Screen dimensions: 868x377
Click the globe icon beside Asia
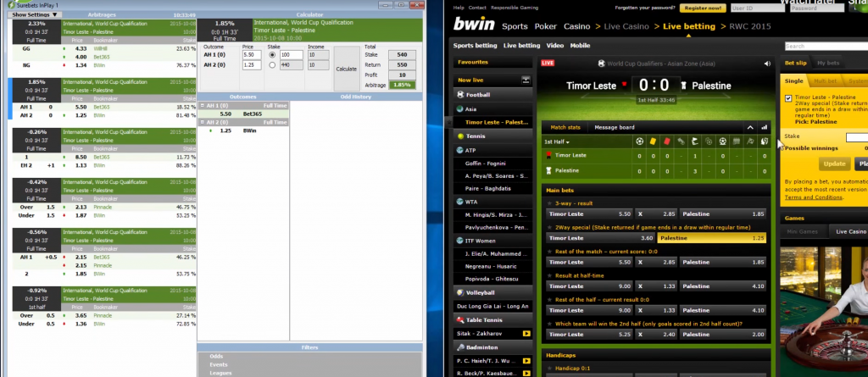tap(460, 109)
